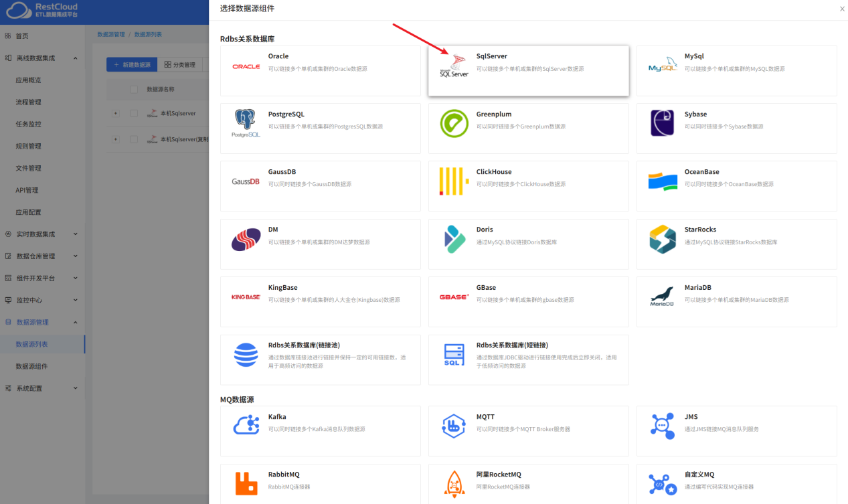Select the Rdbs短链接 SQL icon
848x504 pixels.
(x=454, y=355)
